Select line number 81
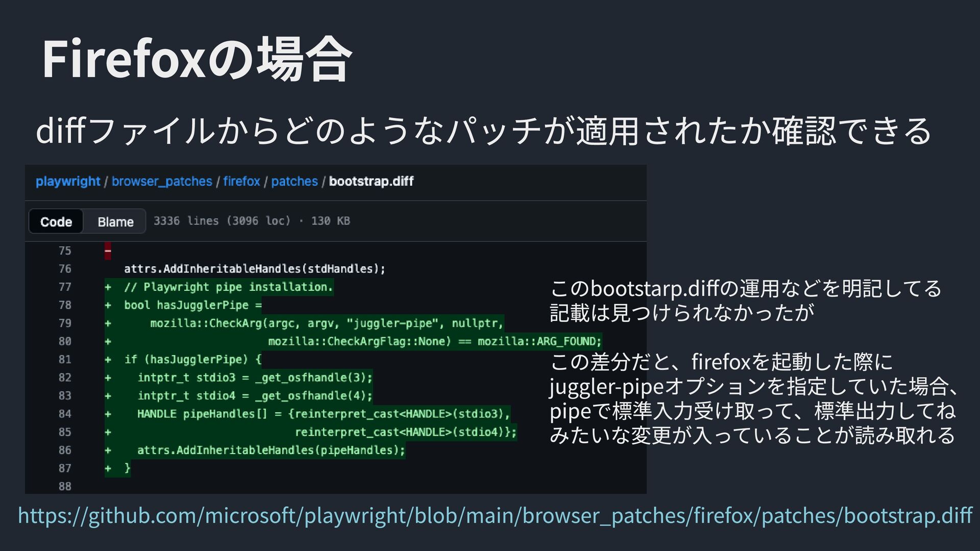 tap(65, 360)
